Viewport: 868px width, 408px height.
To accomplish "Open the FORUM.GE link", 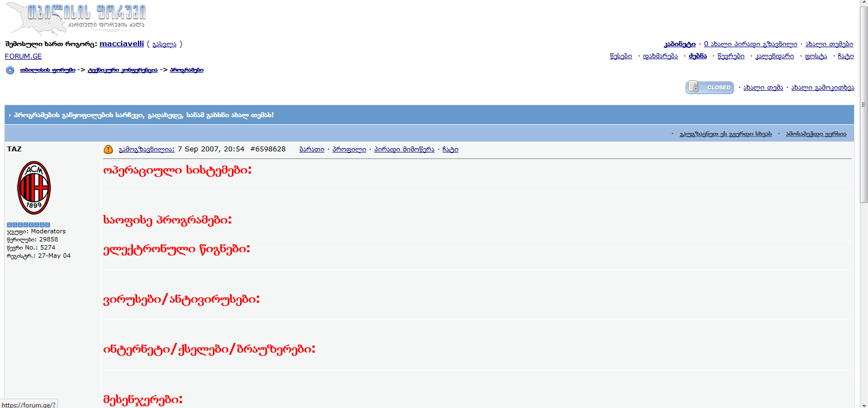I will point(23,56).
